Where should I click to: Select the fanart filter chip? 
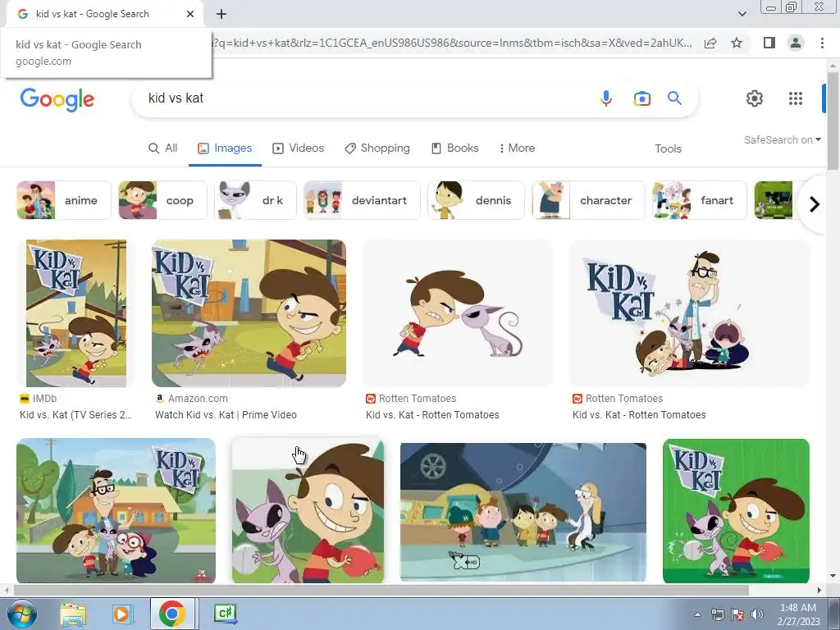pyautogui.click(x=700, y=200)
